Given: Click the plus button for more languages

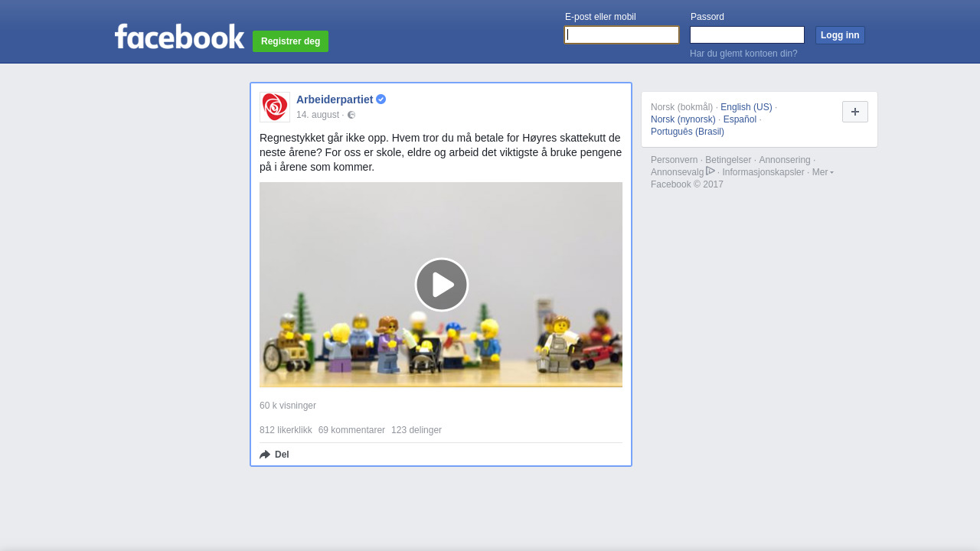Looking at the screenshot, I should tap(855, 112).
